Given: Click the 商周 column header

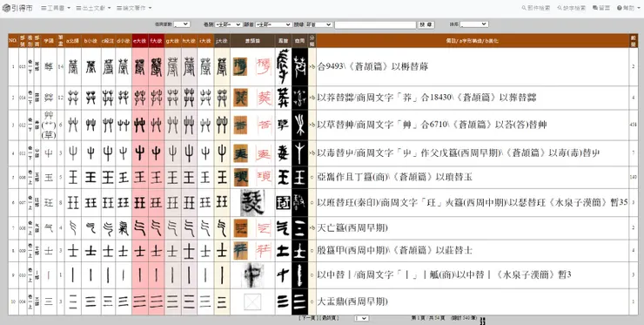Looking at the screenshot, I should pyautogui.click(x=299, y=41).
